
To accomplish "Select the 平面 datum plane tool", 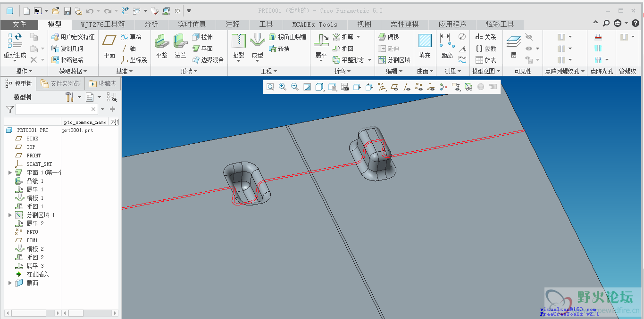I will coord(109,46).
